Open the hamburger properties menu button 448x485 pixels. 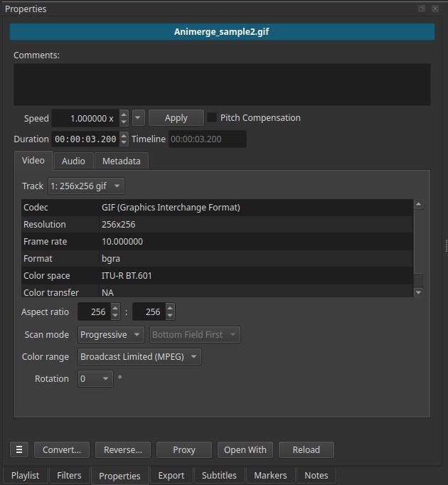19,449
